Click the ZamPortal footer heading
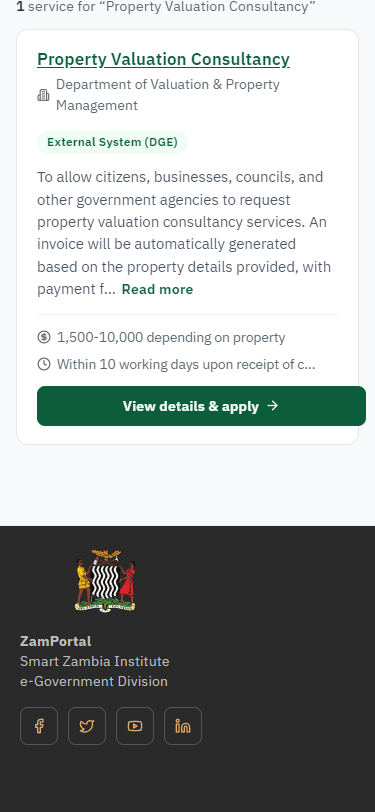Viewport: 375px width, 812px height. pyautogui.click(x=55, y=641)
